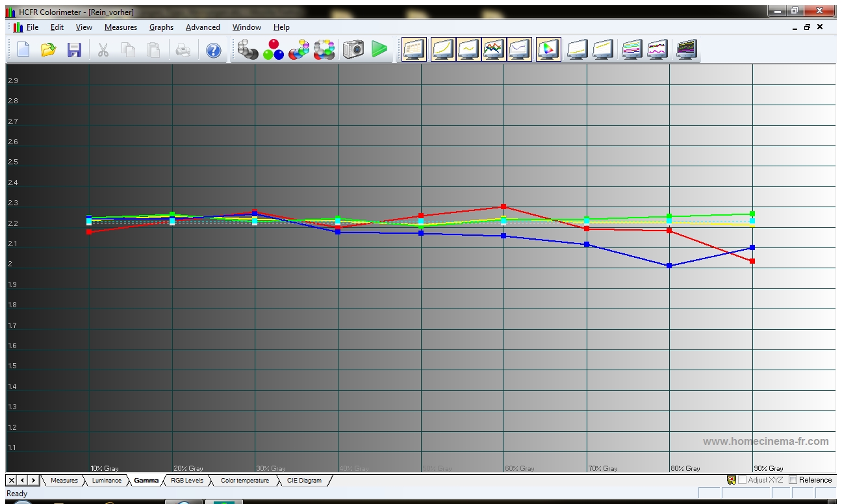Screen dimensions: 842x504
Task: Open a file with the folder icon
Action: pyautogui.click(x=49, y=50)
